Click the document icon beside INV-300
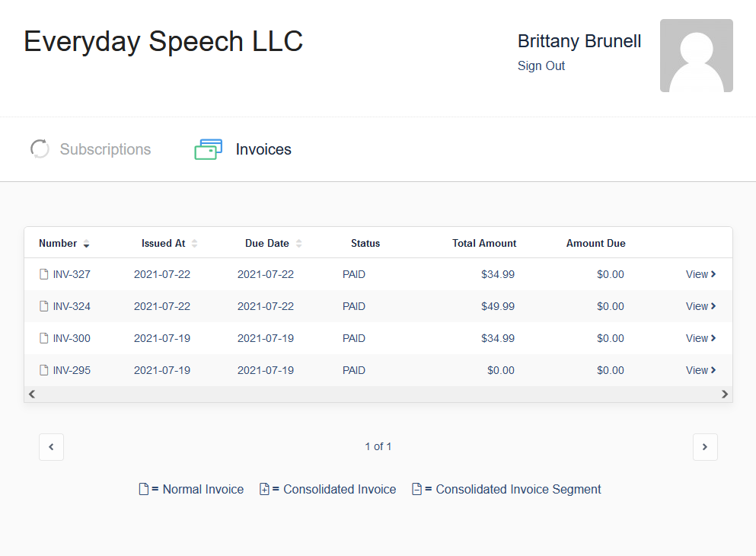 point(44,338)
